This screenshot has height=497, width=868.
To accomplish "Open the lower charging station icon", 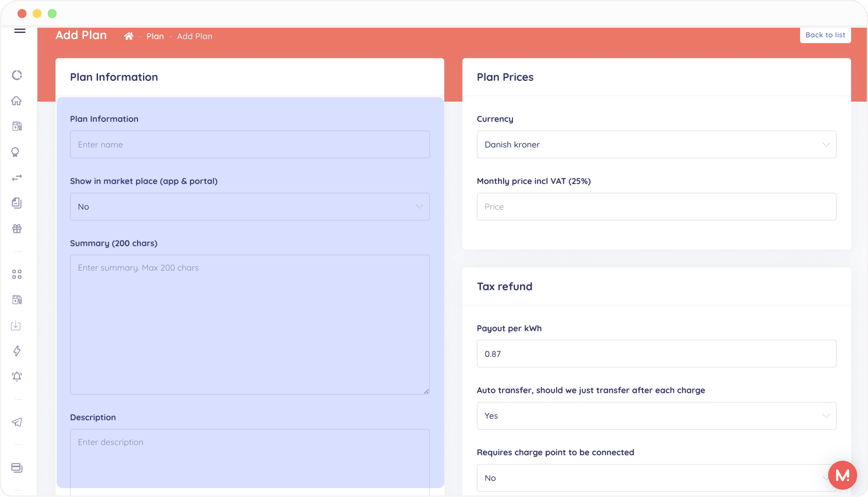I will (x=17, y=300).
